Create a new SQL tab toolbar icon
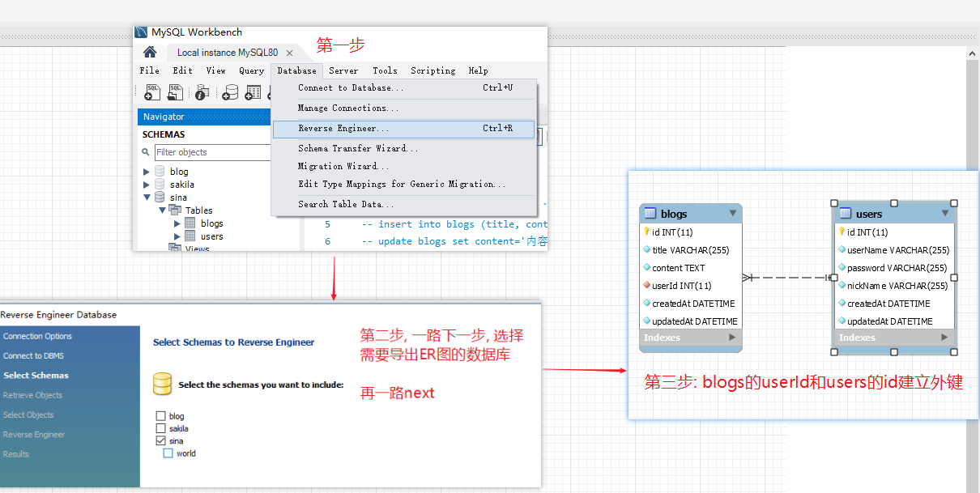Viewport: 980px width, 493px height. point(152,92)
